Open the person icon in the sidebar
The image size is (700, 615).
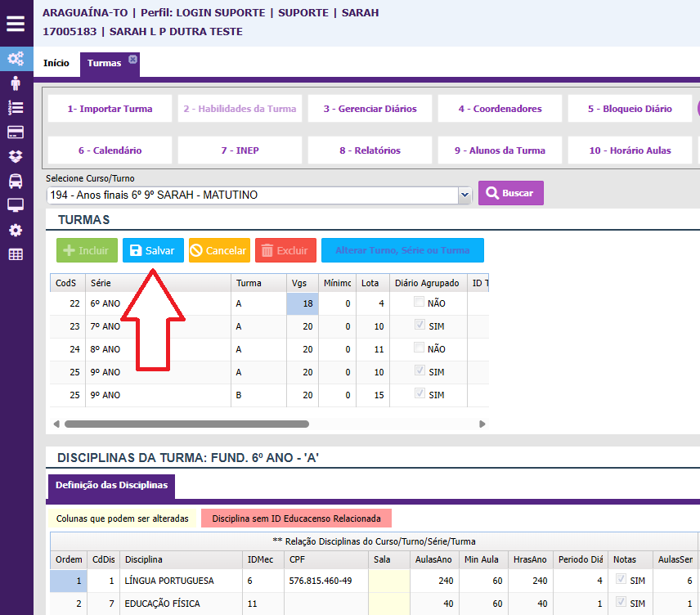pyautogui.click(x=16, y=83)
